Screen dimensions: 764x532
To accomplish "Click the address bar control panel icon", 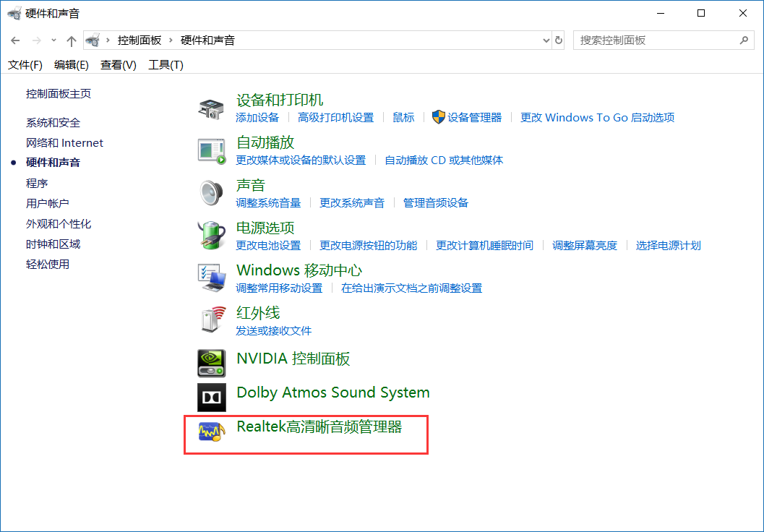I will (x=93, y=40).
